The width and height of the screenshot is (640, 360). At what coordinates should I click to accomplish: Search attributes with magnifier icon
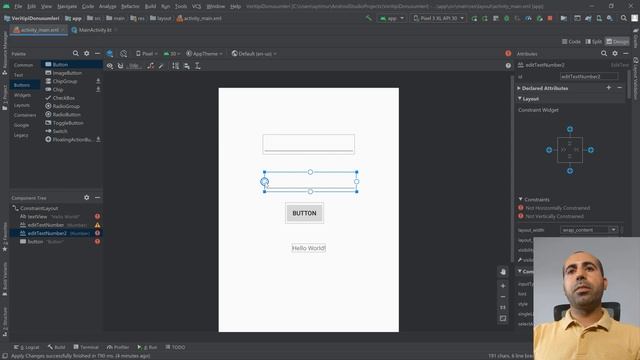pyautogui.click(x=604, y=53)
